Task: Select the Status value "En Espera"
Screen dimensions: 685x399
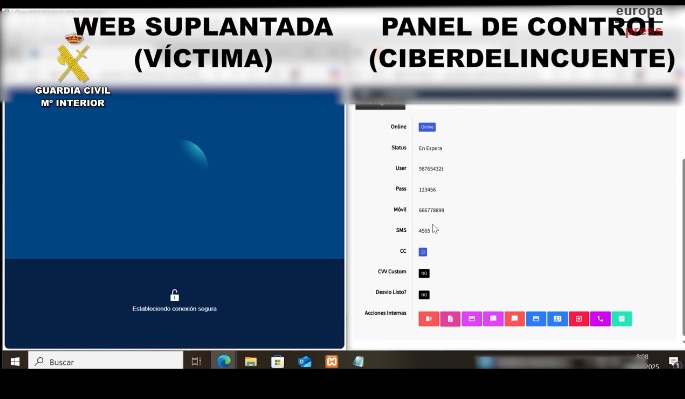Action: 430,148
